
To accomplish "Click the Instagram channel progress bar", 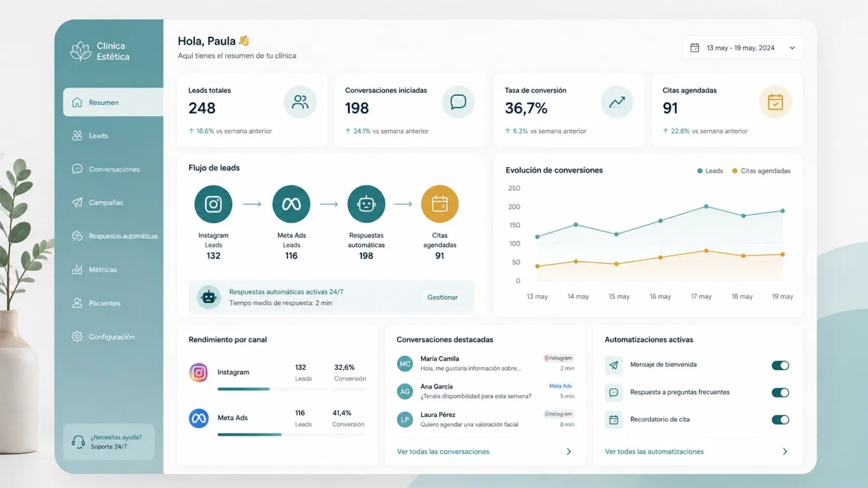I will pos(272,389).
